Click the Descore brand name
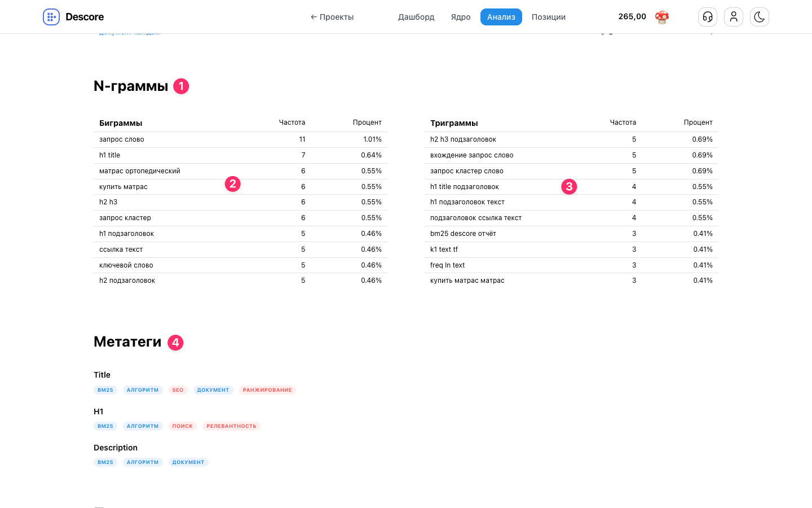 point(85,17)
